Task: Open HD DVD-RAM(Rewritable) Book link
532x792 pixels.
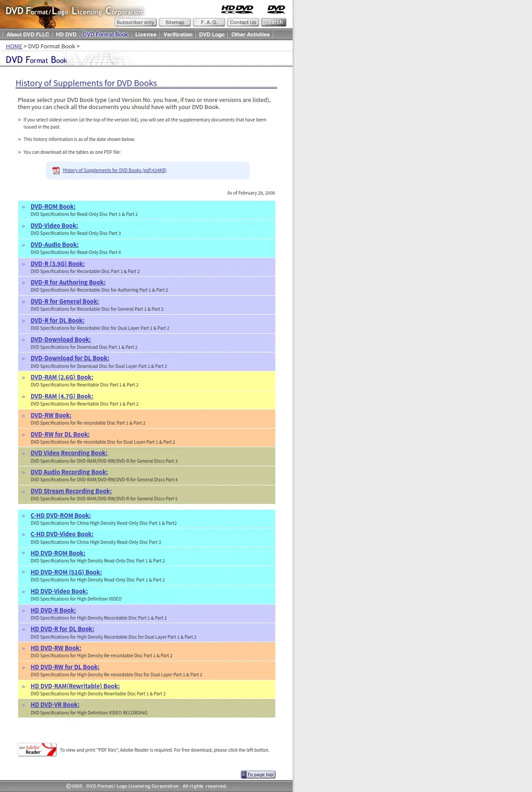Action: pyautogui.click(x=75, y=686)
